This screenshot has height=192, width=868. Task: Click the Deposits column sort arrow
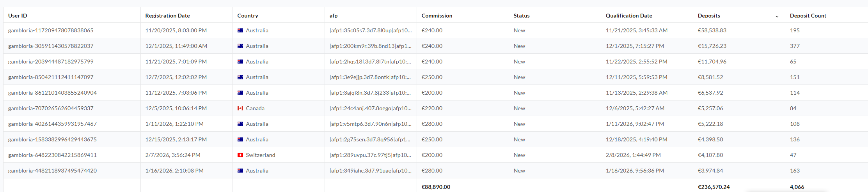tap(777, 16)
